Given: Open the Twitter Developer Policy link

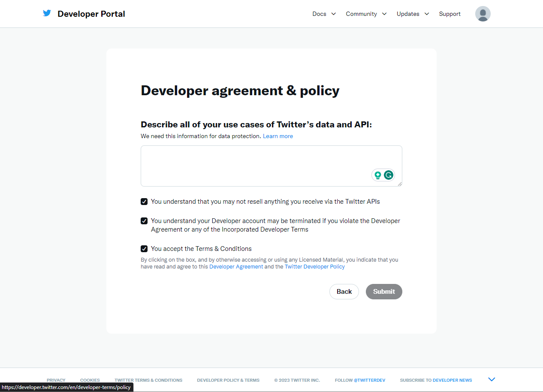Looking at the screenshot, I should point(314,267).
